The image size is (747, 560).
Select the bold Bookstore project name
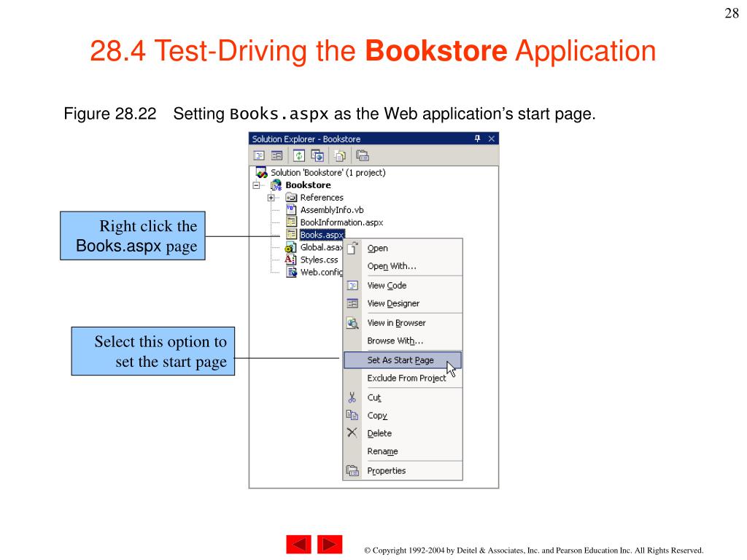pos(308,185)
